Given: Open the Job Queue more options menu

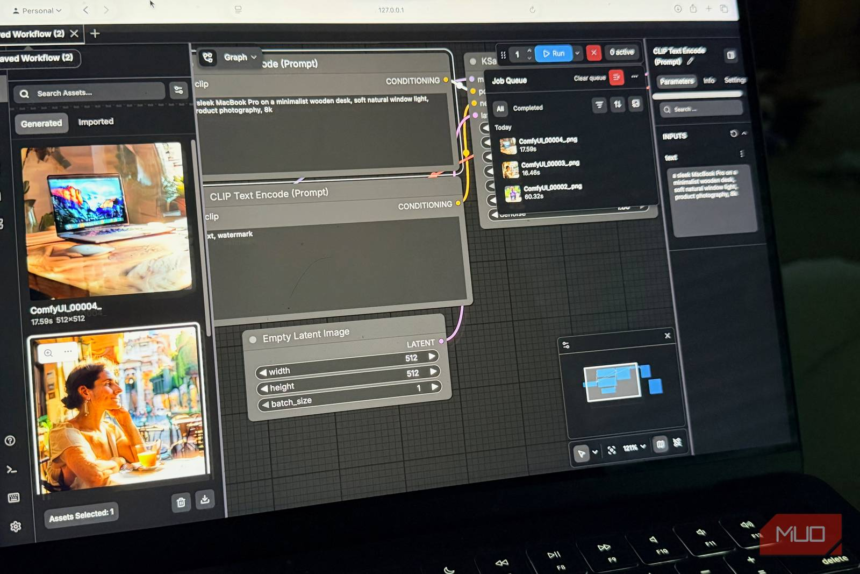Looking at the screenshot, I should click(635, 77).
